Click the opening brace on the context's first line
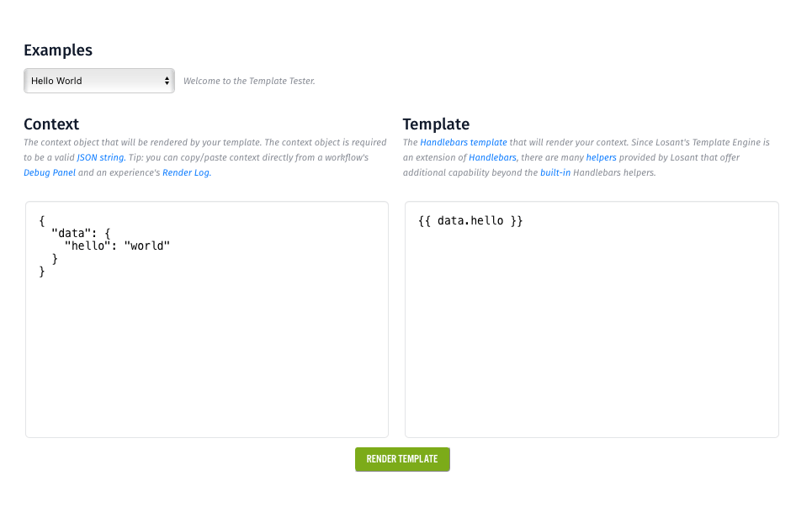Viewport: 812px width, 507px height. [42, 220]
